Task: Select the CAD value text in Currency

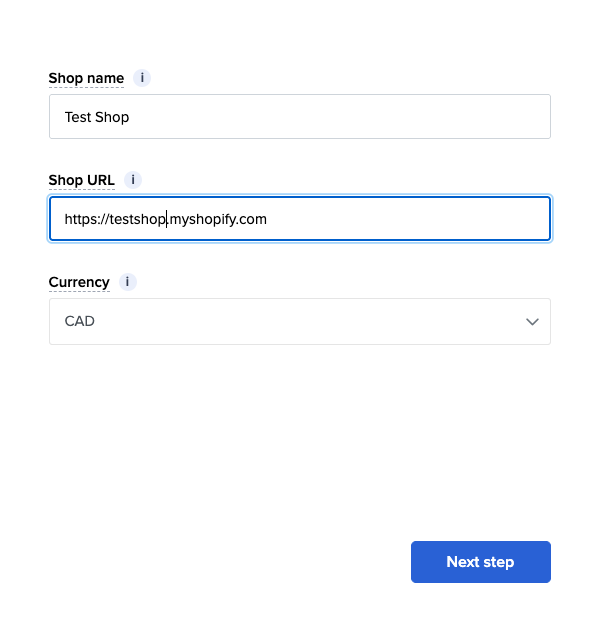Action: pos(80,321)
